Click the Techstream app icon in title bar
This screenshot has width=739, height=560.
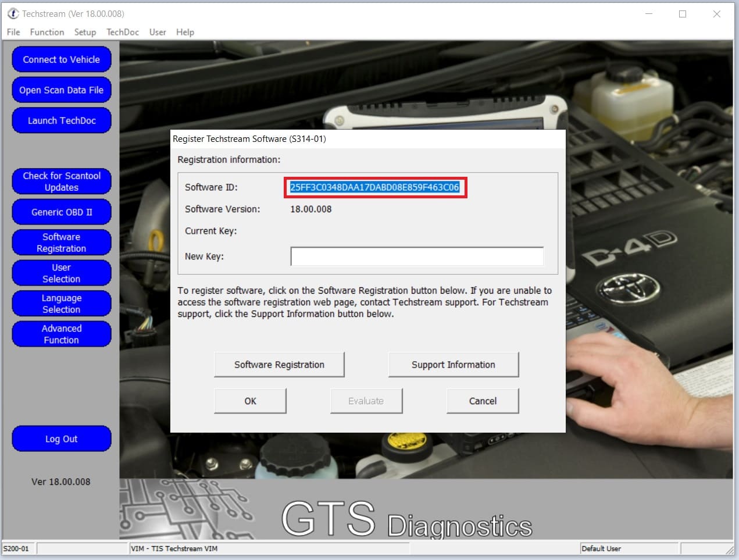pyautogui.click(x=13, y=13)
